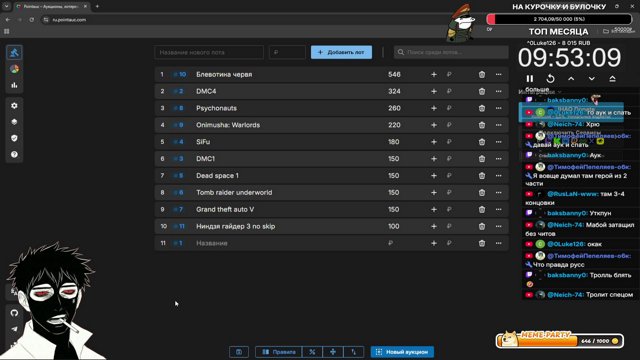Open the GitHub icon in the sidebar

pyautogui.click(x=14, y=313)
